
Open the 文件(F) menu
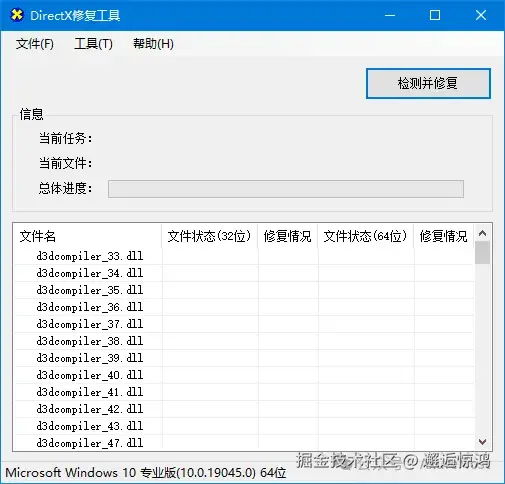[35, 44]
